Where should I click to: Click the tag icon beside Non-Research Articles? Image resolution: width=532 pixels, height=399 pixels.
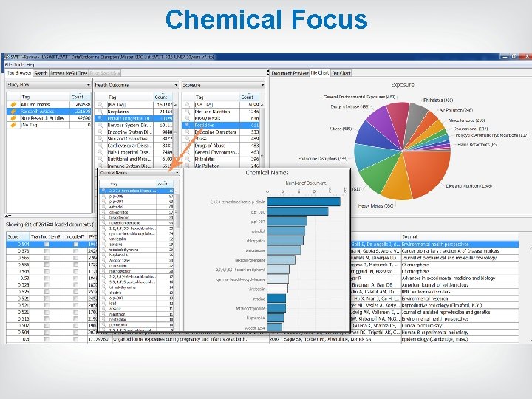(x=13, y=118)
